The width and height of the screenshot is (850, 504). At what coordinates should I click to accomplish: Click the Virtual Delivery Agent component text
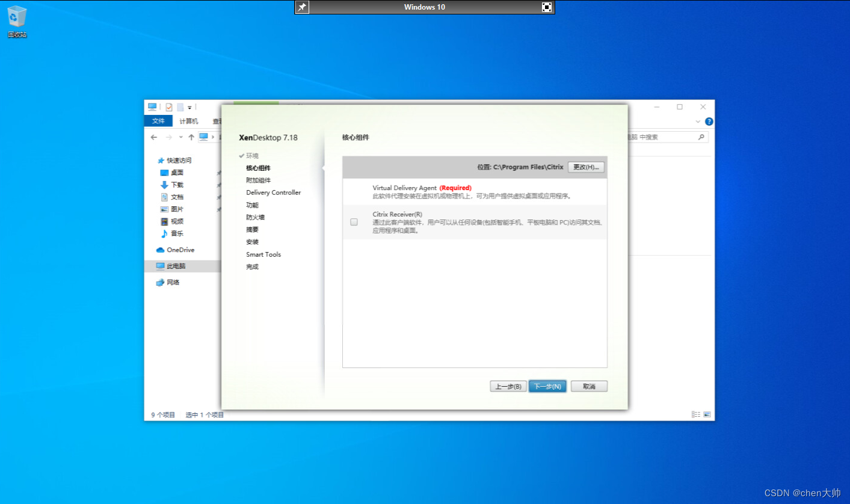click(x=405, y=188)
